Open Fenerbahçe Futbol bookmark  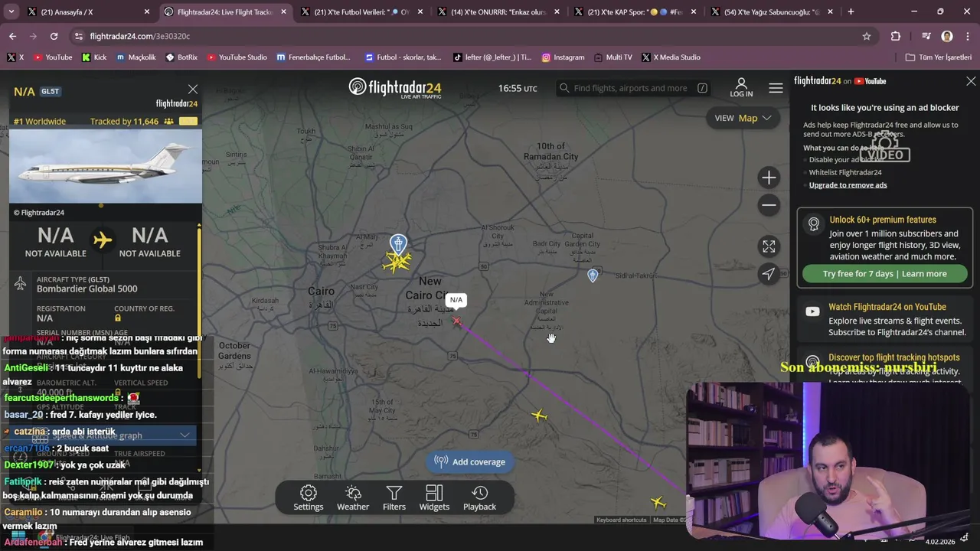click(313, 57)
